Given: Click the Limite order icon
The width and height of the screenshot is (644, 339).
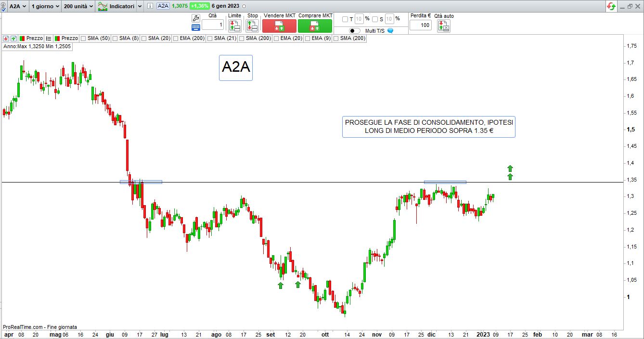Looking at the screenshot, I should (234, 26).
